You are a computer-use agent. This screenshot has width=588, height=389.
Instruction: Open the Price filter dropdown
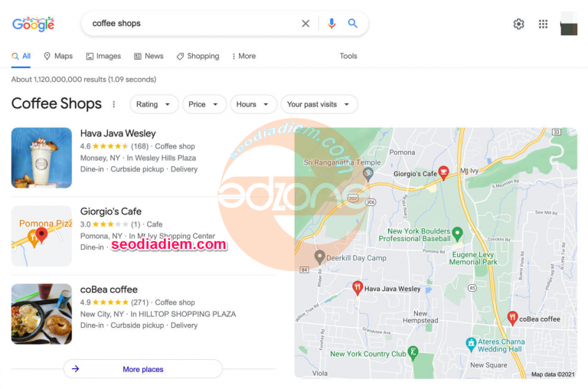[x=204, y=104]
